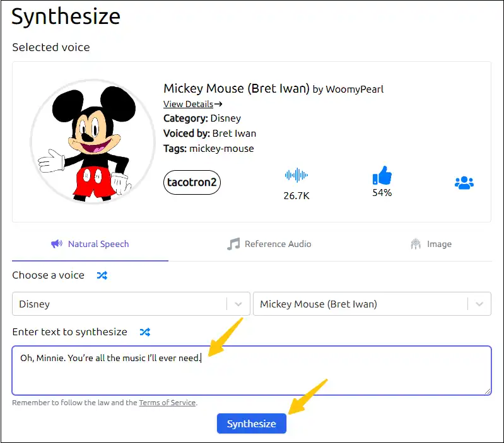Open the Disney category dropdown
The image size is (504, 443).
coord(131,304)
